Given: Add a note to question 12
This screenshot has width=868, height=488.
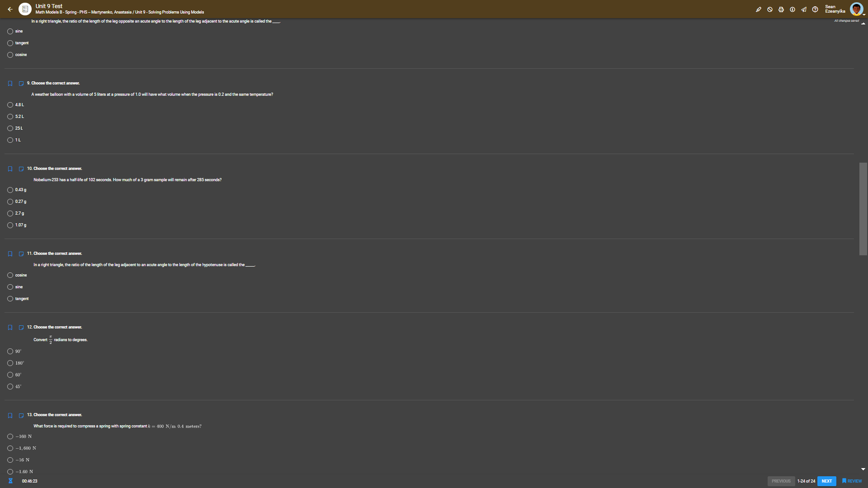Looking at the screenshot, I should tap(21, 328).
